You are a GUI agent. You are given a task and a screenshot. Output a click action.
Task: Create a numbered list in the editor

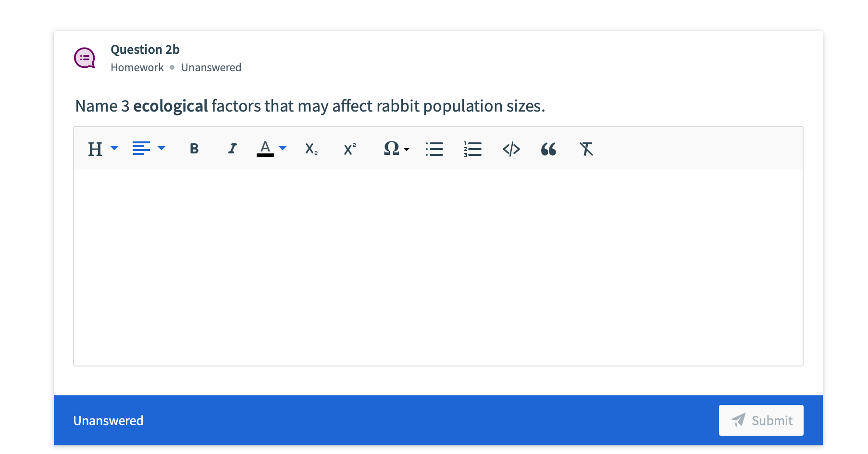(472, 149)
